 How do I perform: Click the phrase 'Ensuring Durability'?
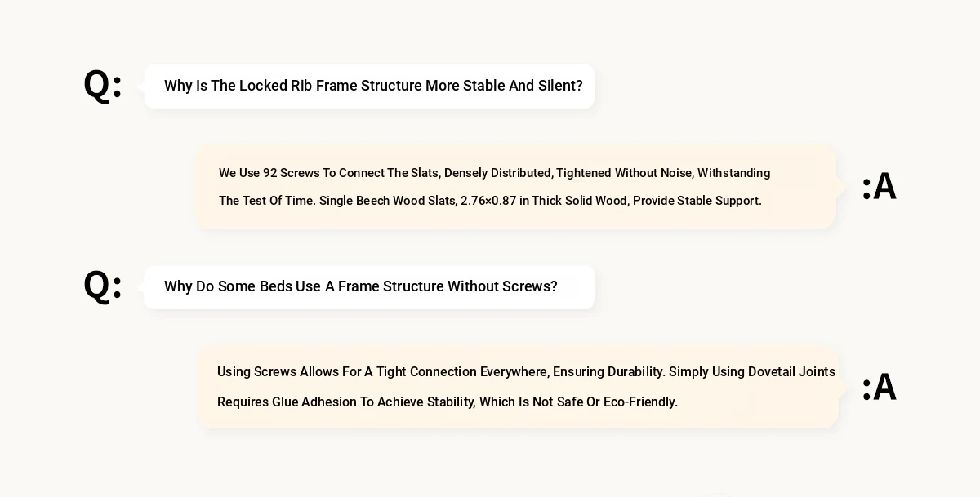pos(608,372)
